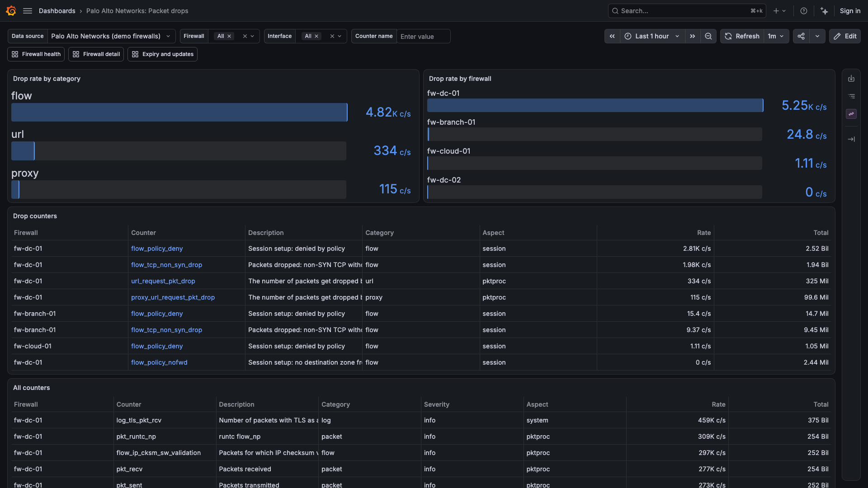Viewport: 868px width, 488px height.
Task: Click the highlighted purple sidebar icon
Action: tap(851, 114)
